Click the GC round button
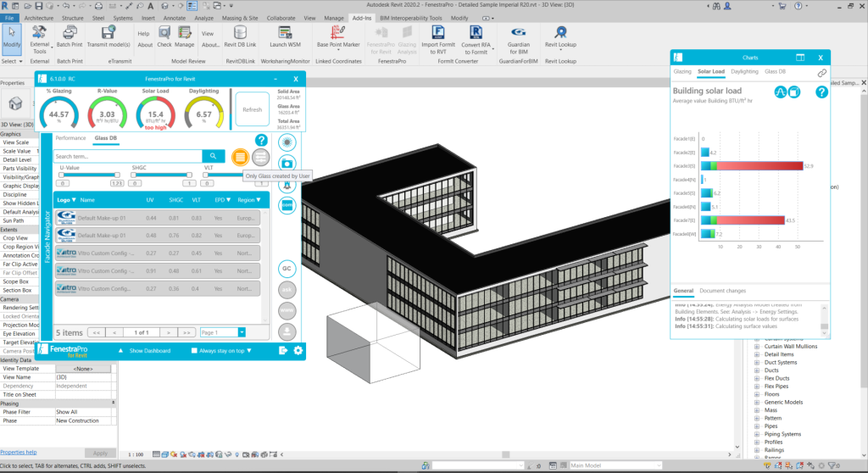 287,269
